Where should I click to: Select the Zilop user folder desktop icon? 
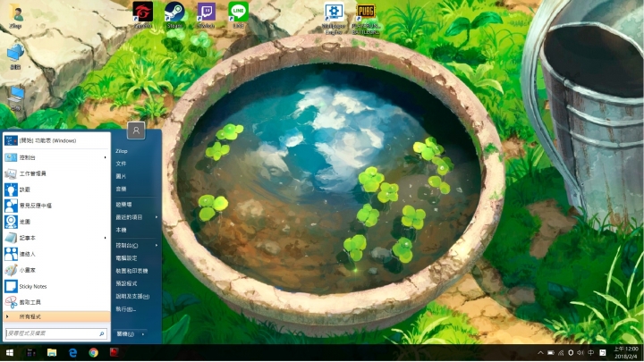(15, 15)
